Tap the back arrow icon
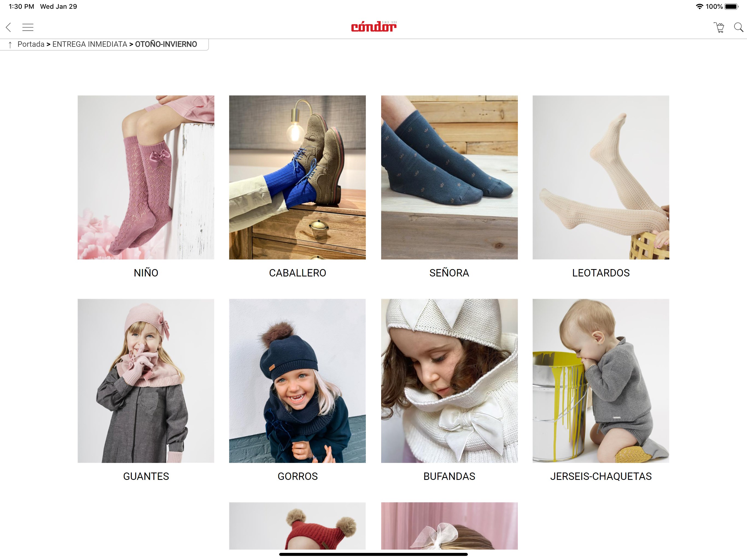 click(8, 27)
